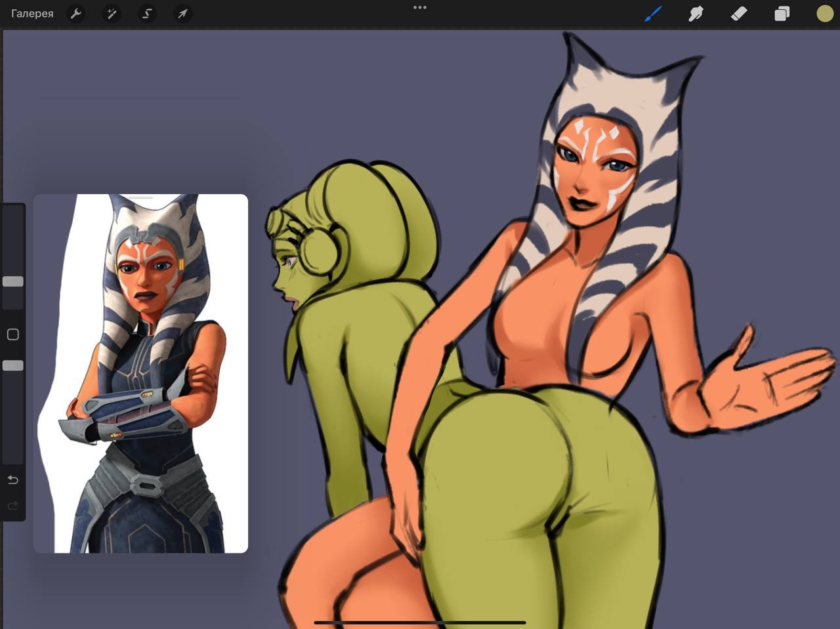The width and height of the screenshot is (840, 629).
Task: Open the Layers panel
Action: [x=782, y=14]
